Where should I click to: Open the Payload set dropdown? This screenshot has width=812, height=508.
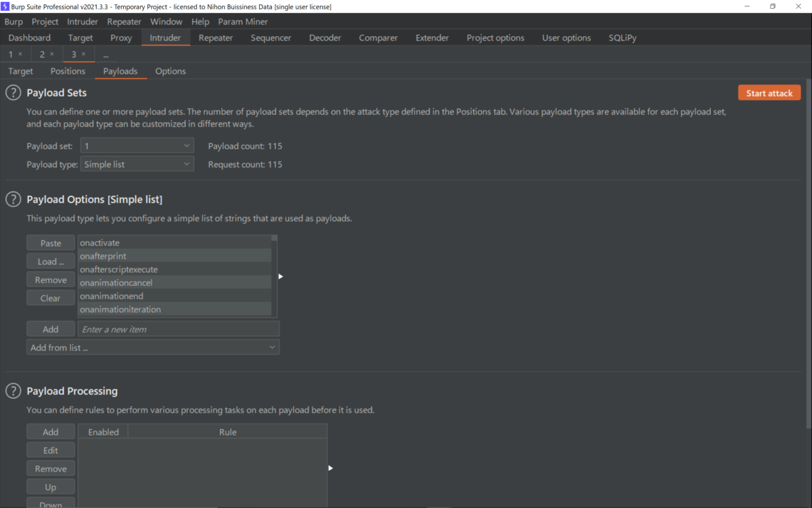pos(137,146)
